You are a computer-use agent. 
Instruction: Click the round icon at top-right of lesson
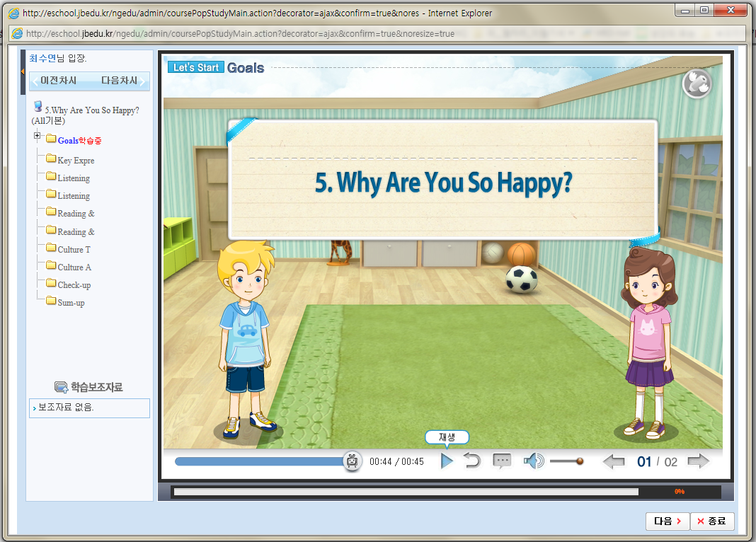point(697,83)
